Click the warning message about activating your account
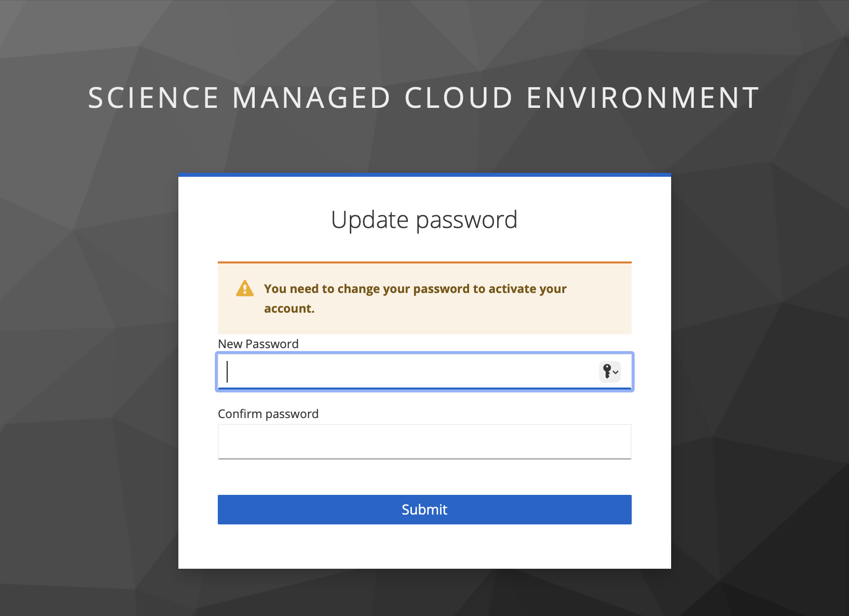Screen dimensions: 849x616 [x=415, y=298]
